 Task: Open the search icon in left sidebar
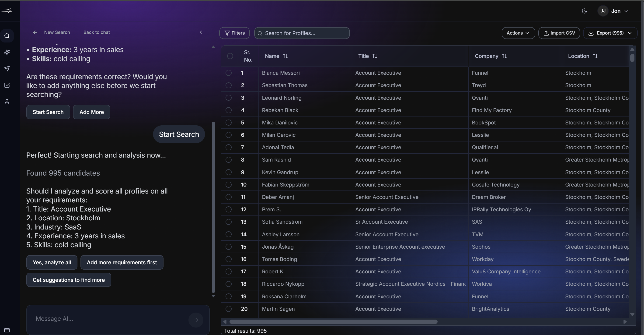point(7,36)
